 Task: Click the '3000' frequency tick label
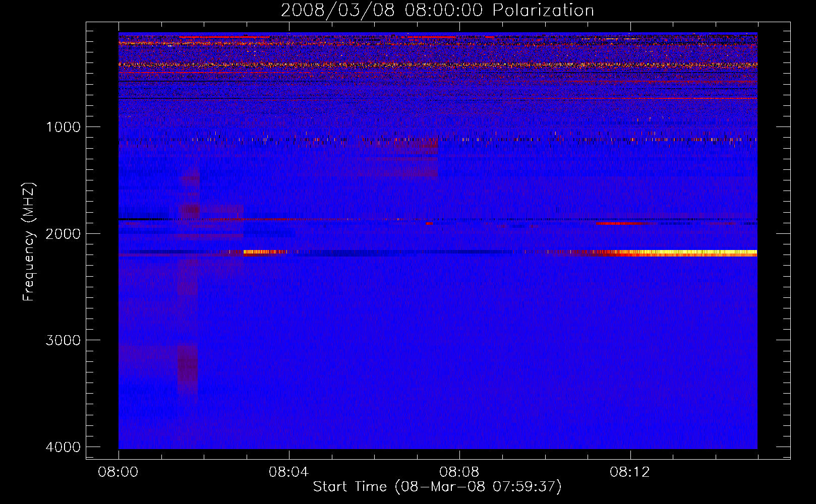[63, 340]
